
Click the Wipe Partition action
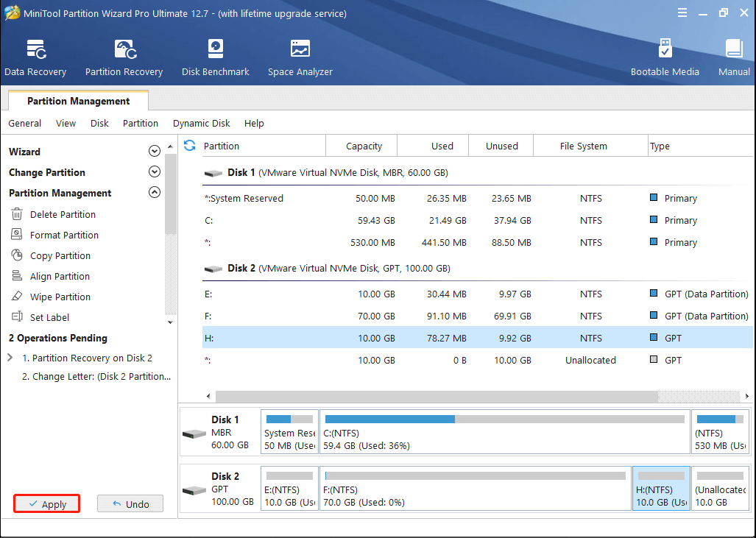60,297
